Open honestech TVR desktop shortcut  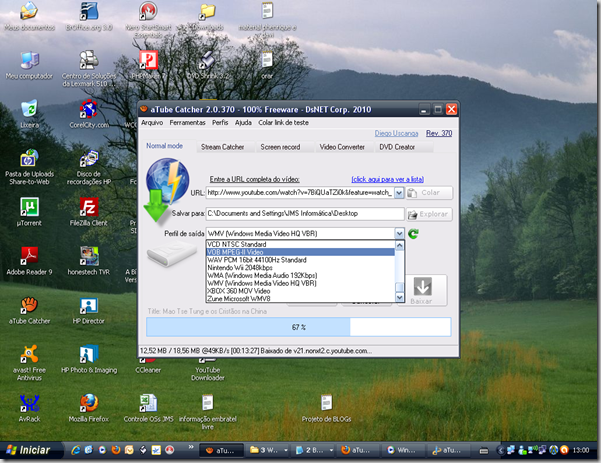[89, 261]
